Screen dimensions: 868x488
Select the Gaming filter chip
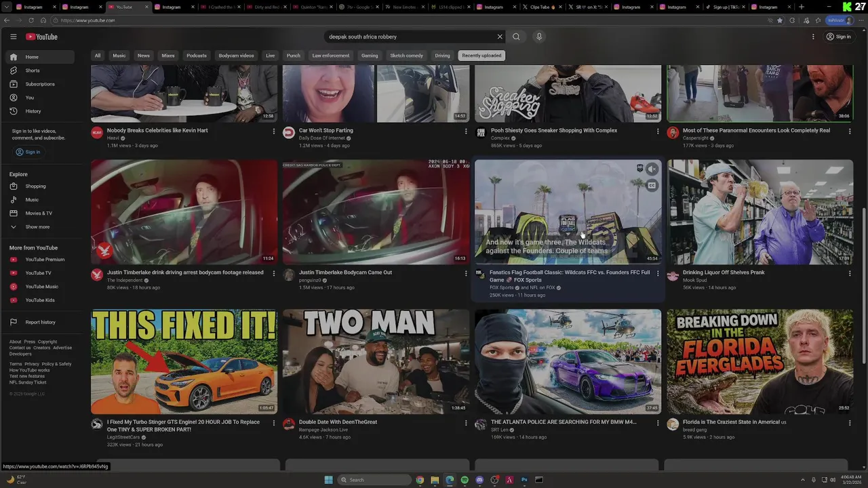(370, 56)
